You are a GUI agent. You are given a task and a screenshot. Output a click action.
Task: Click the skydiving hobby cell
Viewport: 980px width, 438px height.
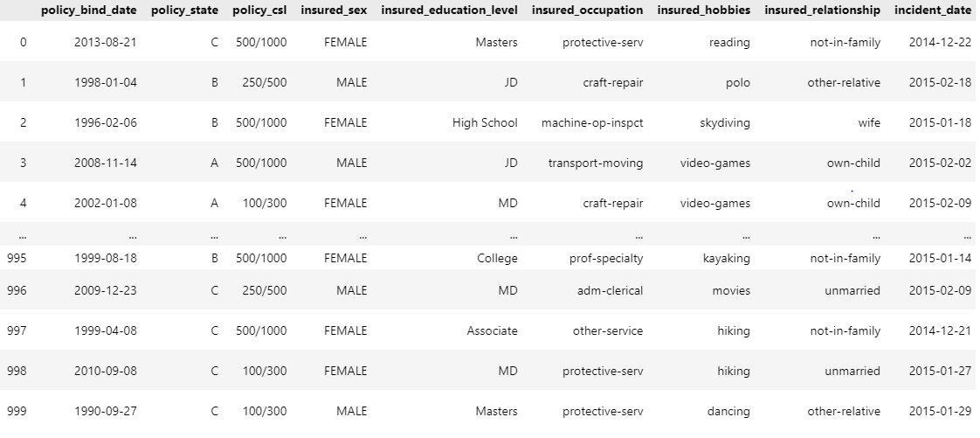point(726,122)
